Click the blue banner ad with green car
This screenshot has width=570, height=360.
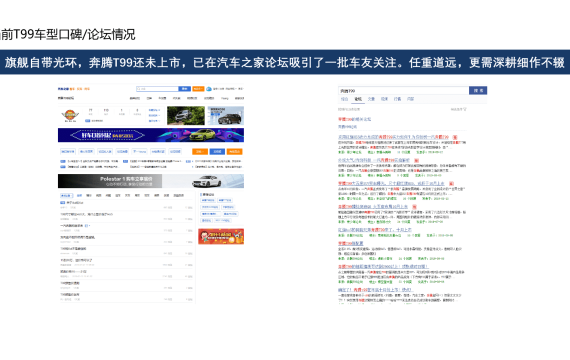(x=151, y=135)
